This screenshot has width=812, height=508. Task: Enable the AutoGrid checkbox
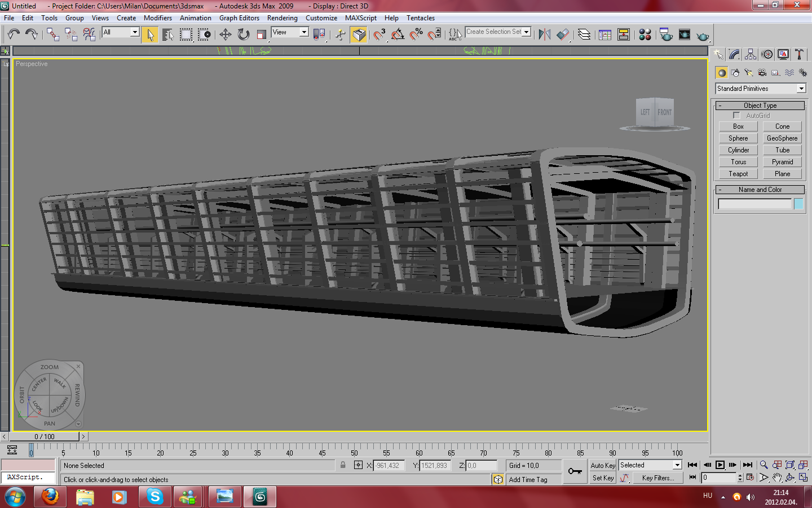pyautogui.click(x=736, y=115)
